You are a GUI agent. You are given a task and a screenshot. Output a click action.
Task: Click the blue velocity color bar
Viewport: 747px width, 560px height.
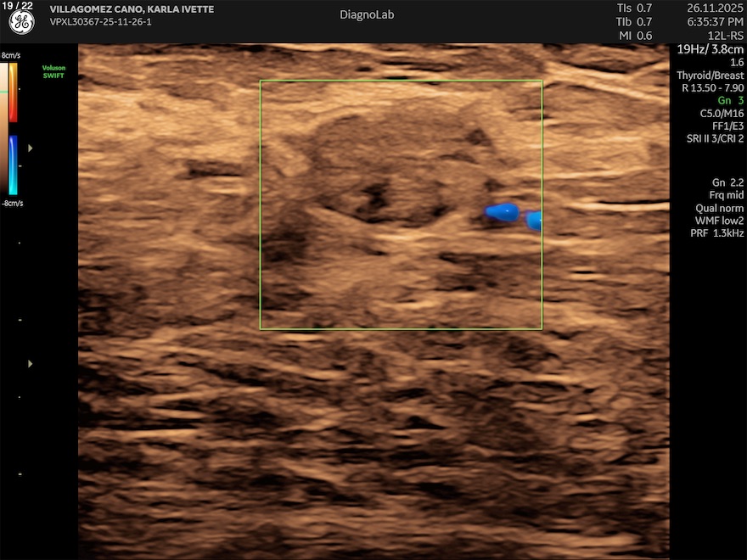14,165
